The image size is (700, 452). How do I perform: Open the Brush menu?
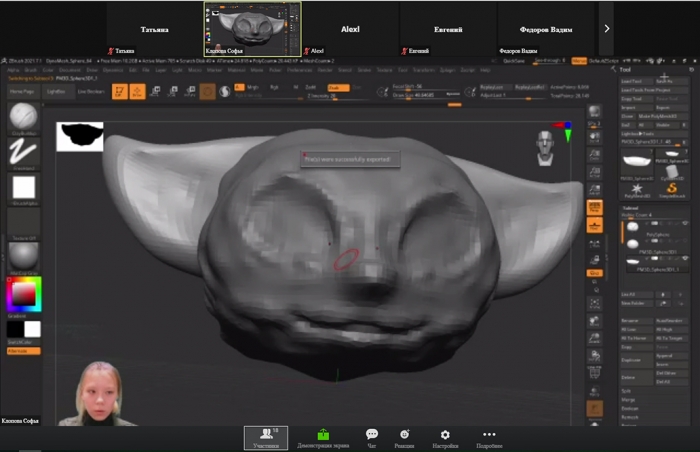31,70
